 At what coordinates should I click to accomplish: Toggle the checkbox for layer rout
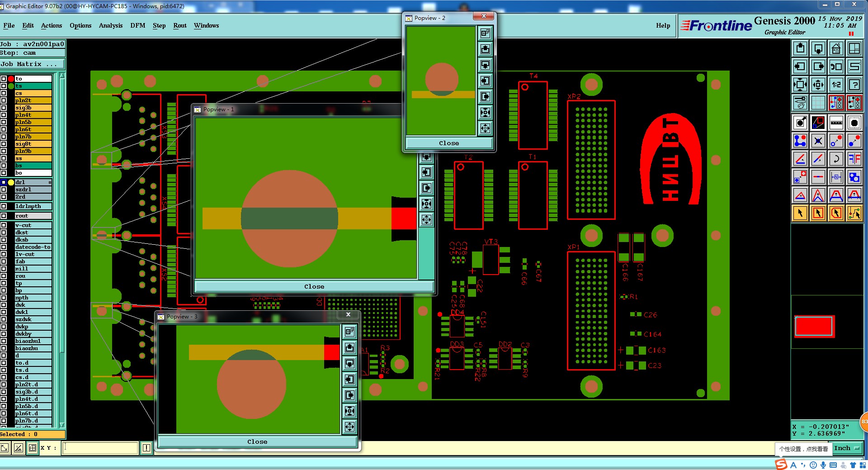point(4,216)
